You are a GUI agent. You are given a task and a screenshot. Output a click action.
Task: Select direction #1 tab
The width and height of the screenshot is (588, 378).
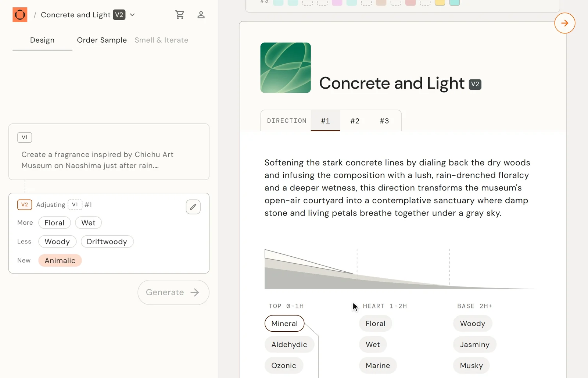click(325, 121)
